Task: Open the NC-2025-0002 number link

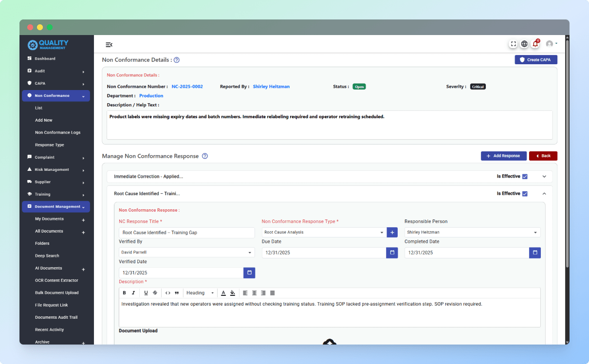Action: click(x=187, y=86)
